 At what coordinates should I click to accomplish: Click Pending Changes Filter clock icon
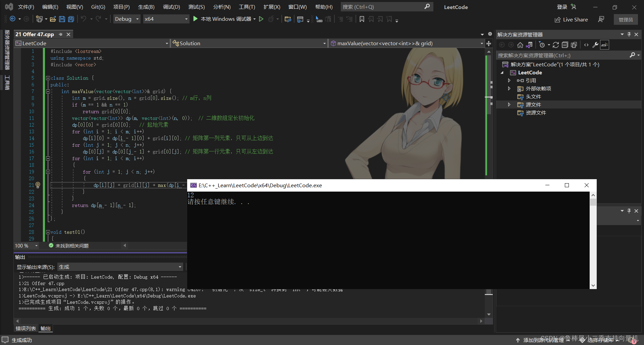tap(542, 45)
